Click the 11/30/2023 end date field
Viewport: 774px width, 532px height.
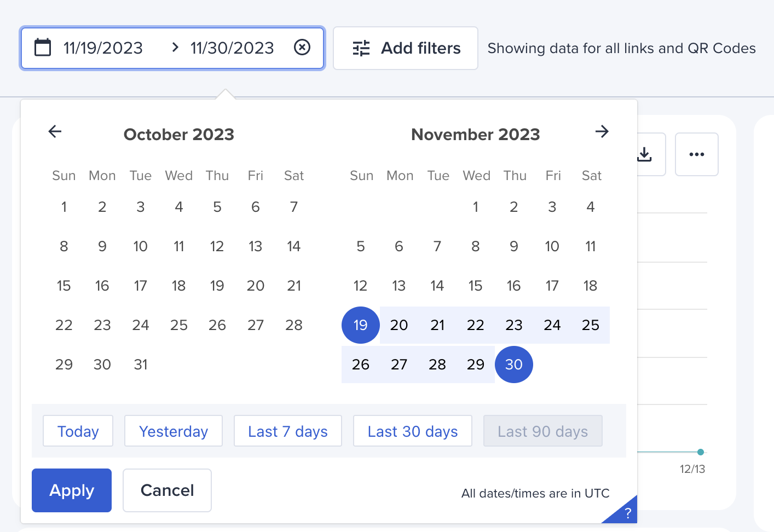coord(232,48)
